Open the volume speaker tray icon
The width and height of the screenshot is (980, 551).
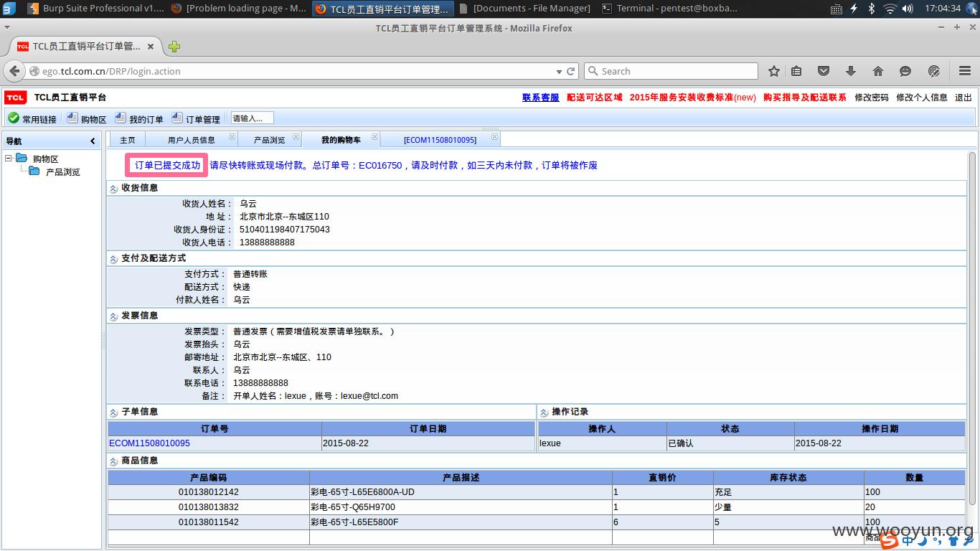point(908,9)
